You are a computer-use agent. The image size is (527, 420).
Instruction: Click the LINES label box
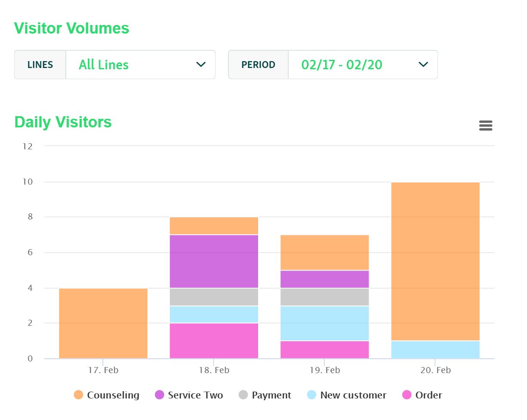point(40,65)
